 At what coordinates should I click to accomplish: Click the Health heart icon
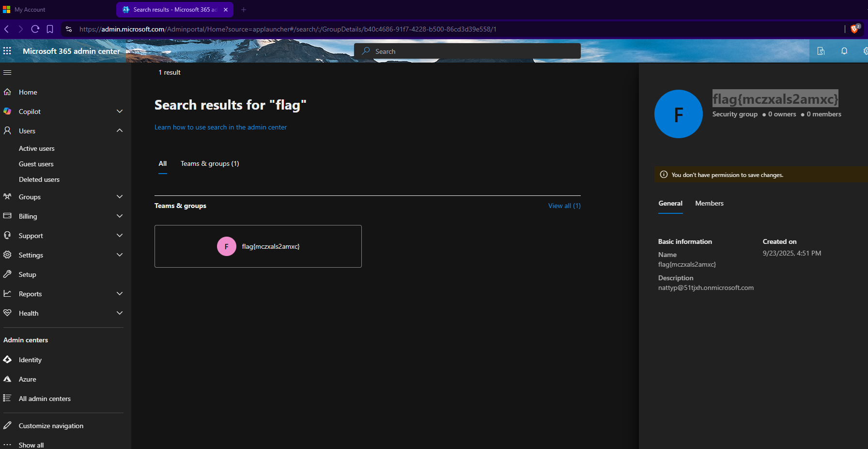[x=7, y=313]
